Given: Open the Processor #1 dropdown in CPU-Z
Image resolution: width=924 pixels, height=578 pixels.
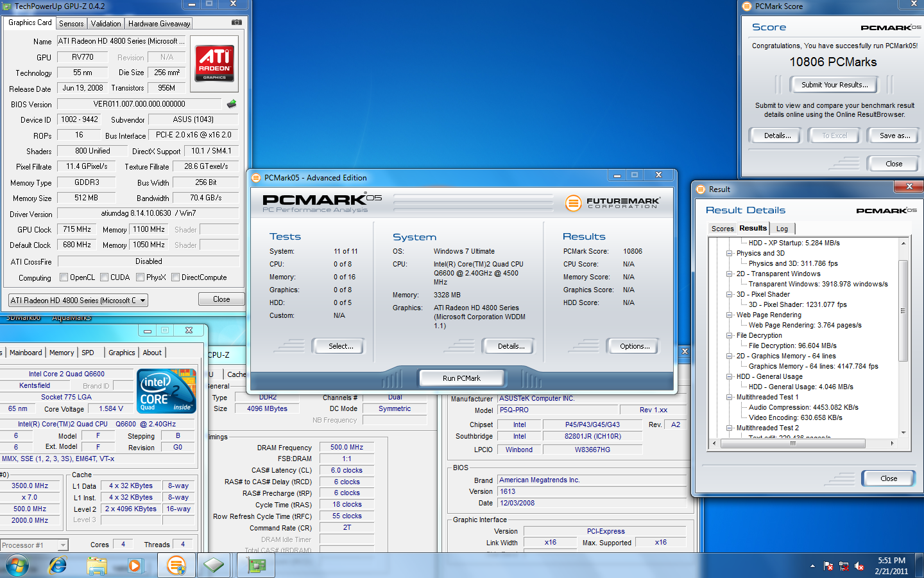Looking at the screenshot, I should 33,545.
